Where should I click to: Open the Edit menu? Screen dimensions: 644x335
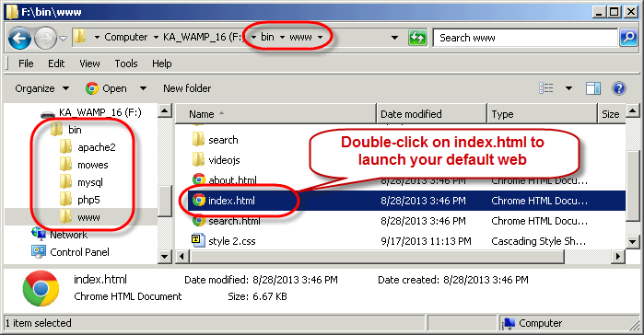pos(56,64)
